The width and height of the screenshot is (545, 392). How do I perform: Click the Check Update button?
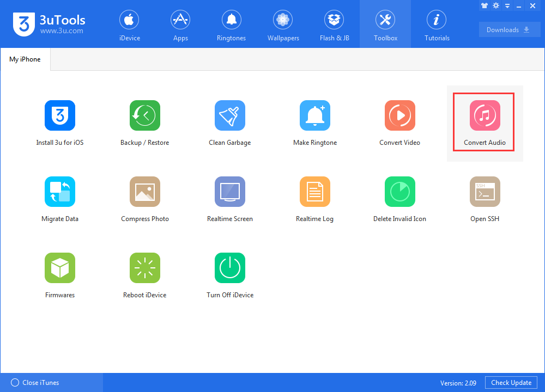click(511, 382)
